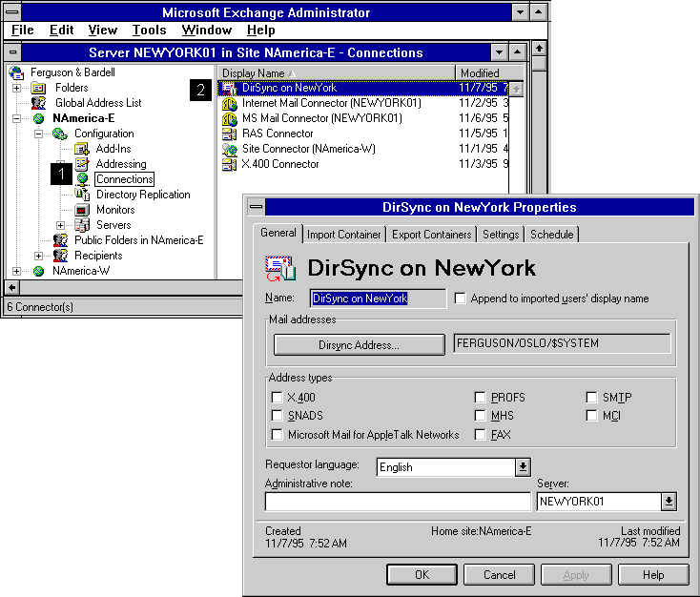The image size is (700, 597).
Task: Open the Requestor language dropdown
Action: [x=523, y=467]
